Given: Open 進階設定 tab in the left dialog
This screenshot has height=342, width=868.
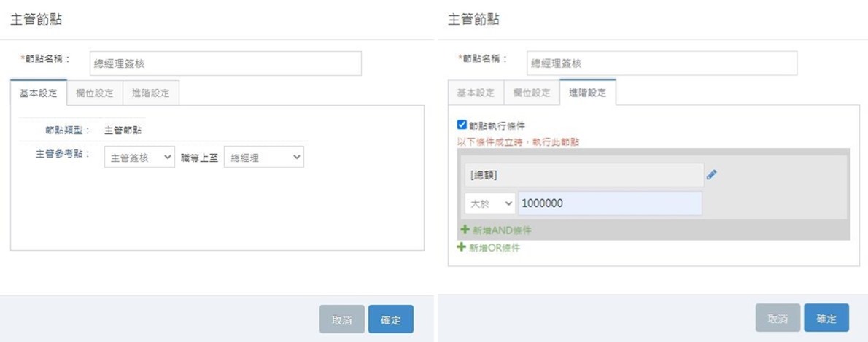Looking at the screenshot, I should (x=150, y=93).
